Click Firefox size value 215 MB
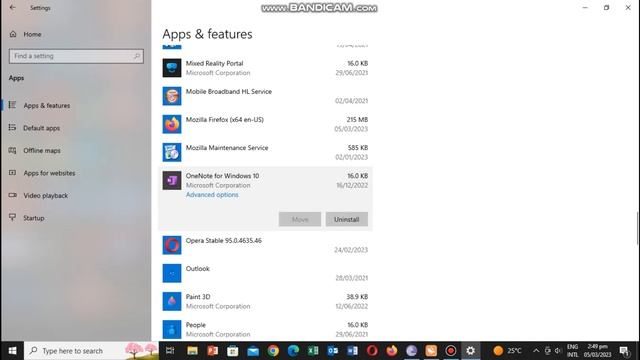 357,120
